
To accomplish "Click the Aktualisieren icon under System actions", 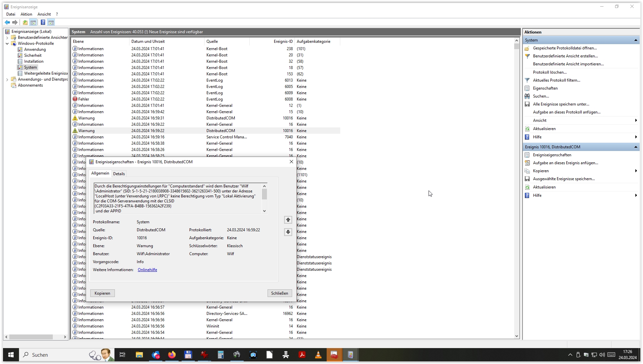I will point(527,129).
